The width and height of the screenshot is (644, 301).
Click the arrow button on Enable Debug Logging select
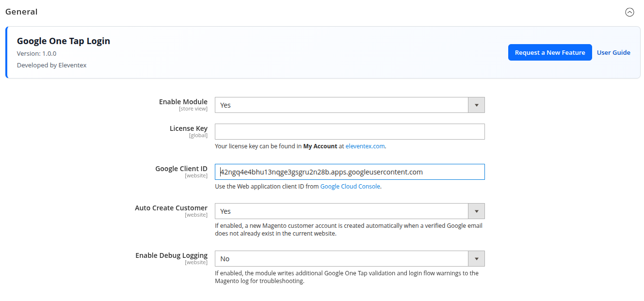click(x=476, y=259)
